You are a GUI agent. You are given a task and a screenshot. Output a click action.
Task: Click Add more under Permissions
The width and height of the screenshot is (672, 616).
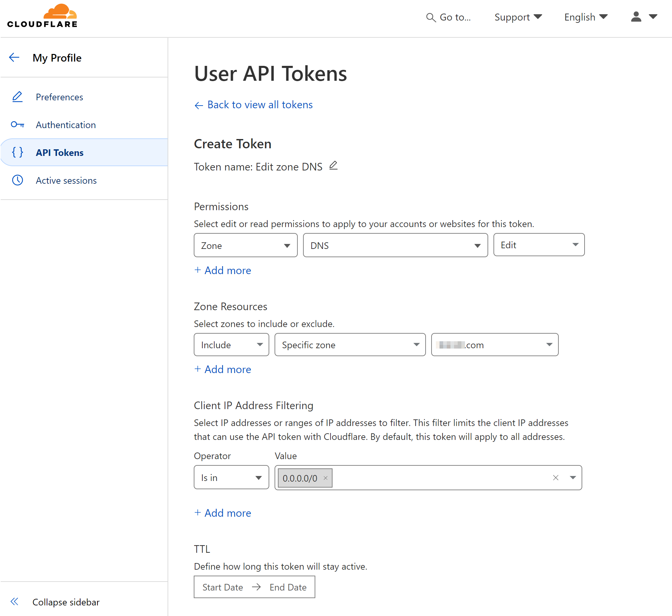coord(223,270)
